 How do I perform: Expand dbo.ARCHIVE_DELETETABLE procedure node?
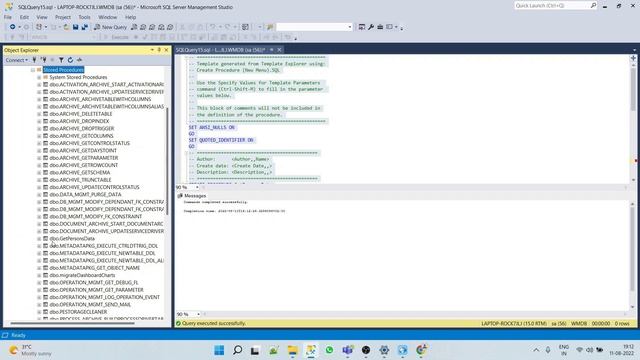[x=39, y=114]
